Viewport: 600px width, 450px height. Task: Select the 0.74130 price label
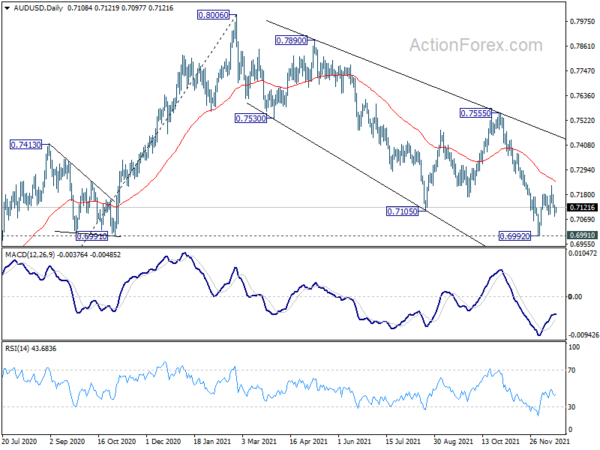tap(26, 145)
